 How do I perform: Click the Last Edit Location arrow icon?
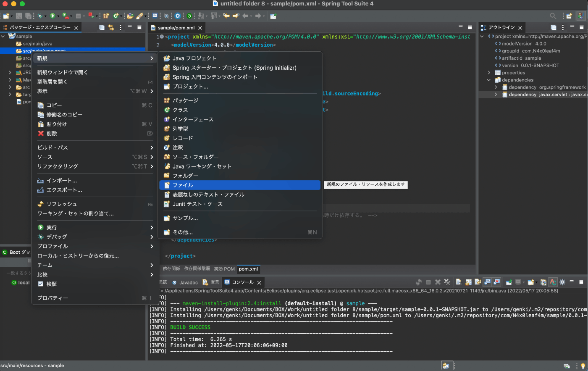(x=226, y=16)
